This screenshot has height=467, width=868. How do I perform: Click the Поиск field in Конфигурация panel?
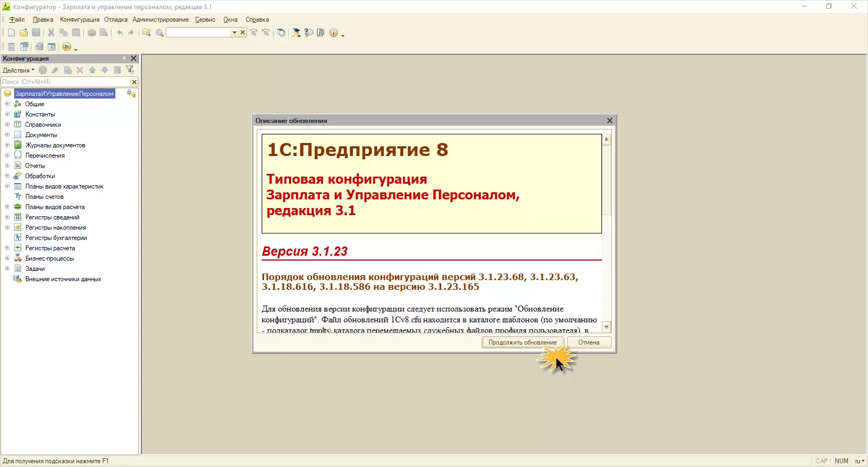click(x=66, y=82)
